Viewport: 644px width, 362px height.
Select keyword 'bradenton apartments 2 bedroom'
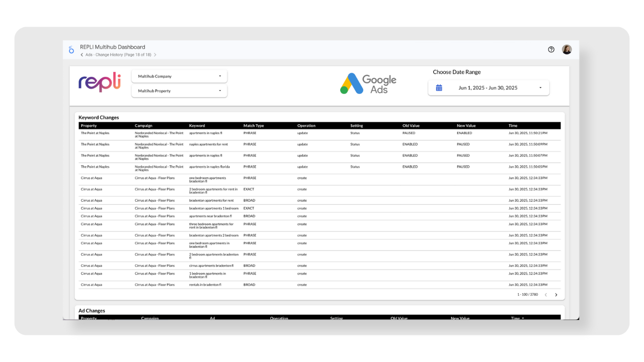[x=214, y=235]
